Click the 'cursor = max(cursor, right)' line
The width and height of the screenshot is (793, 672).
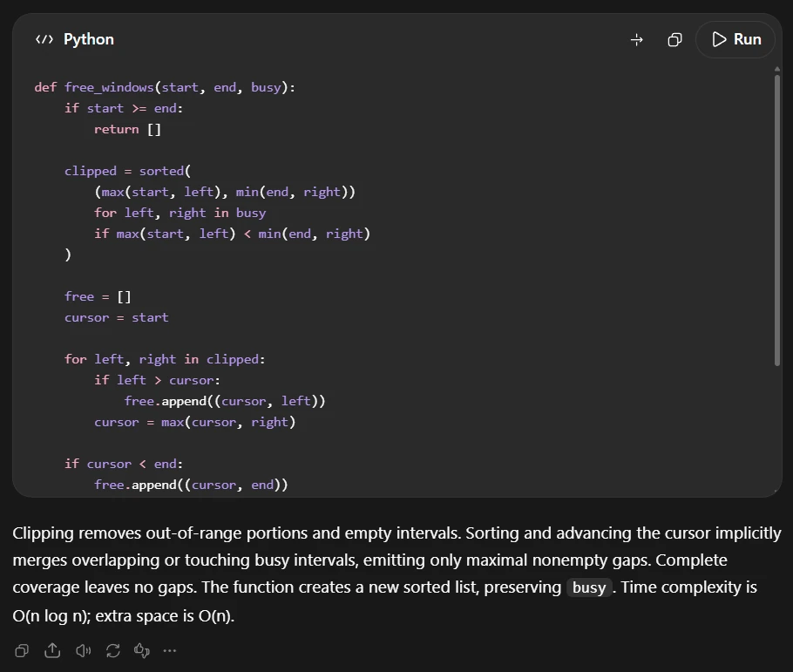[x=194, y=422]
